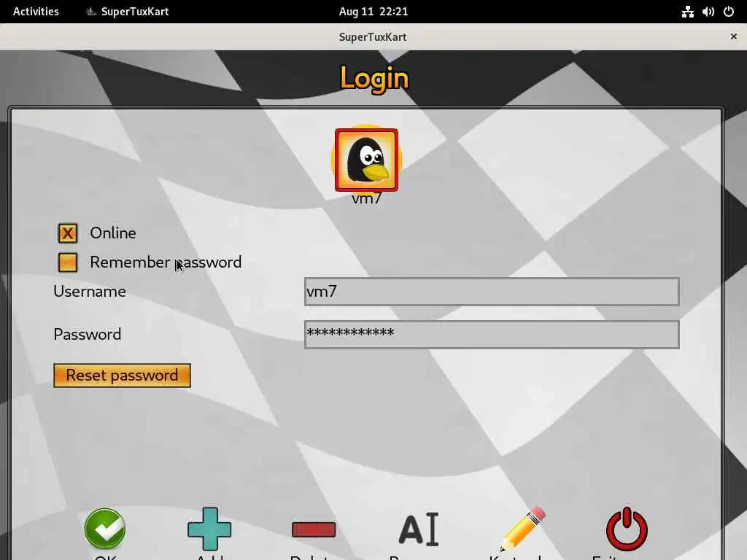Focus the Password input field
The height and width of the screenshot is (560, 747).
click(x=492, y=335)
